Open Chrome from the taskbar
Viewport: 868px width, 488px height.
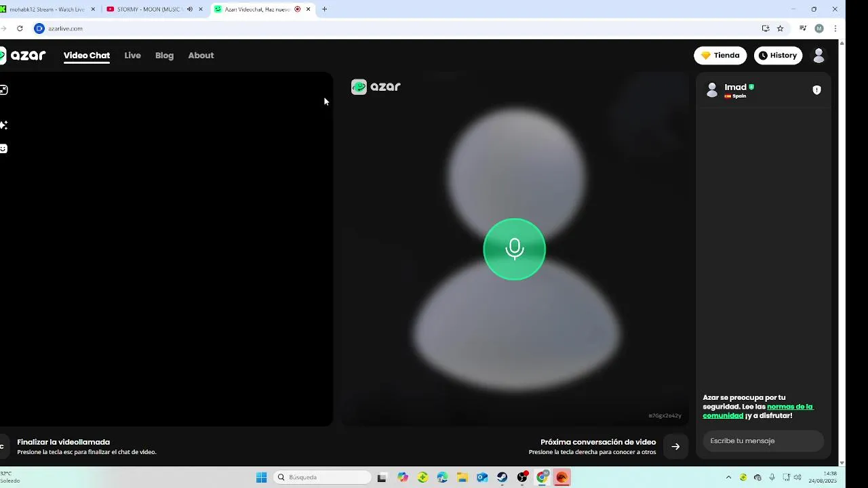tap(542, 477)
